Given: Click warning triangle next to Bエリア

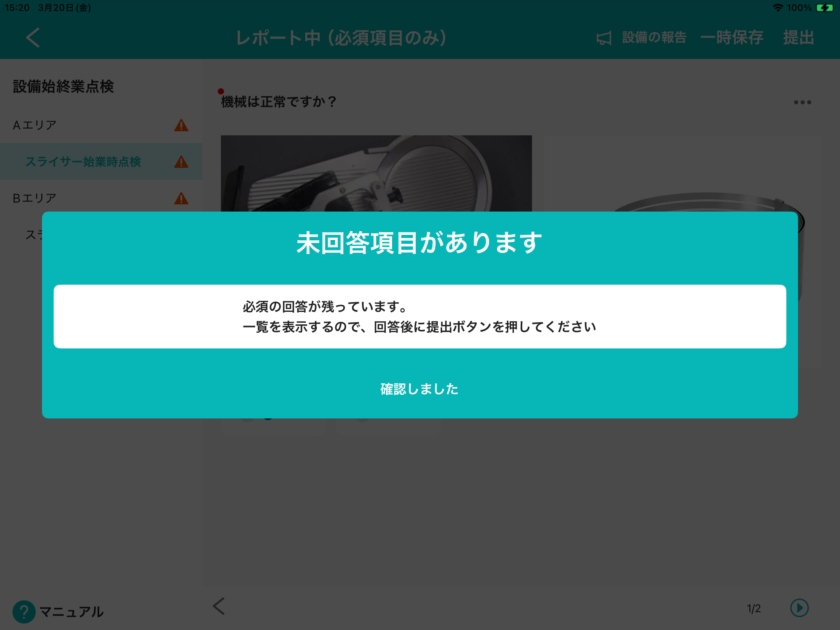Looking at the screenshot, I should pos(181,198).
